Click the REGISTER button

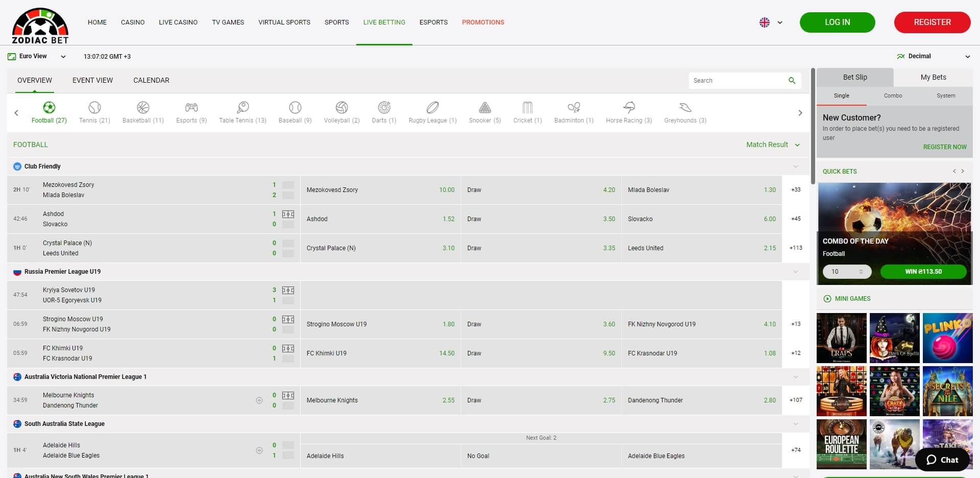pyautogui.click(x=932, y=22)
